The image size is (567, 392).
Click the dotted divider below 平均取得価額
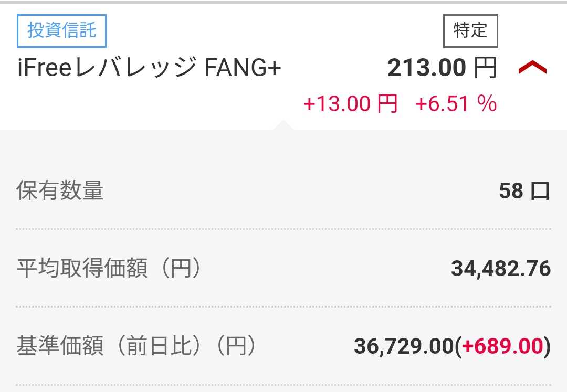pos(283,307)
